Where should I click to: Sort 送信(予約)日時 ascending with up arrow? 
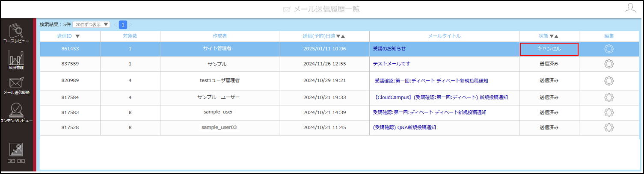pos(343,36)
